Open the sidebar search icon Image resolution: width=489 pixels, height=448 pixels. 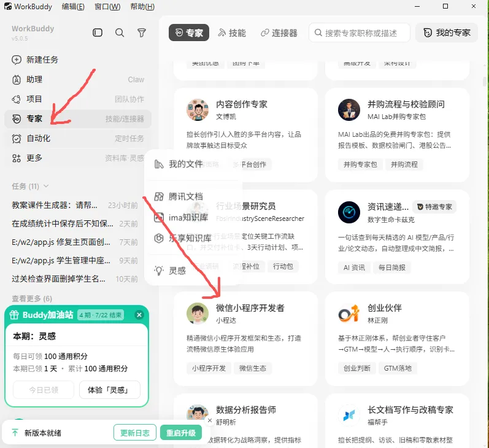120,33
